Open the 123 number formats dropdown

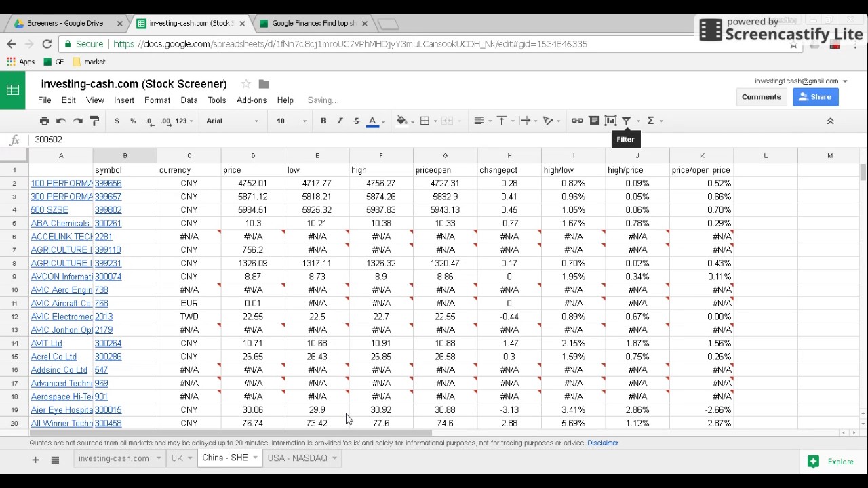pyautogui.click(x=184, y=121)
